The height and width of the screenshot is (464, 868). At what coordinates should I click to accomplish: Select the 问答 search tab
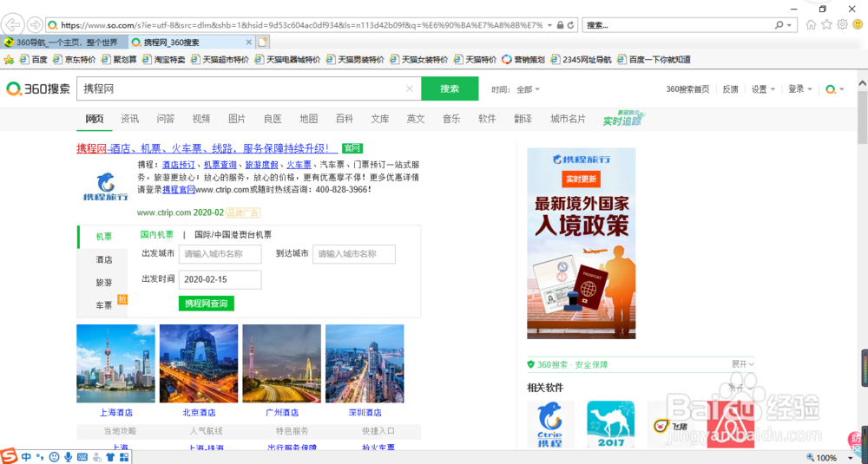pos(166,119)
